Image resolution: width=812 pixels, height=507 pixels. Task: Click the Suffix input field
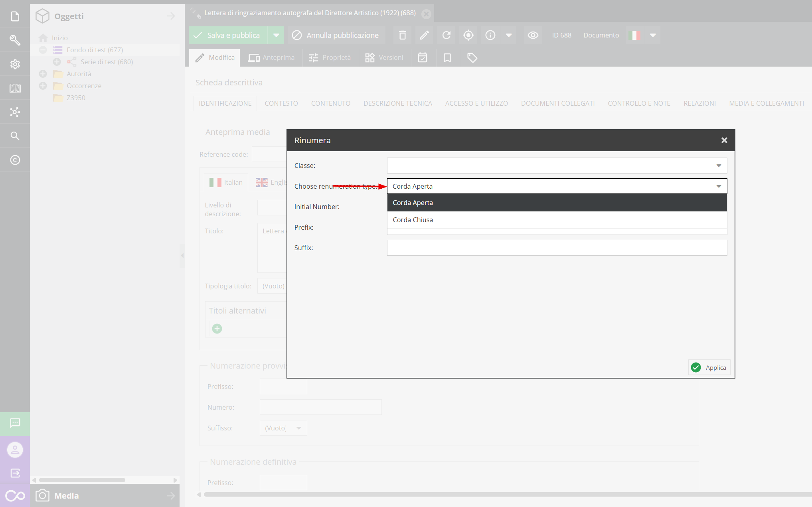coord(557,248)
